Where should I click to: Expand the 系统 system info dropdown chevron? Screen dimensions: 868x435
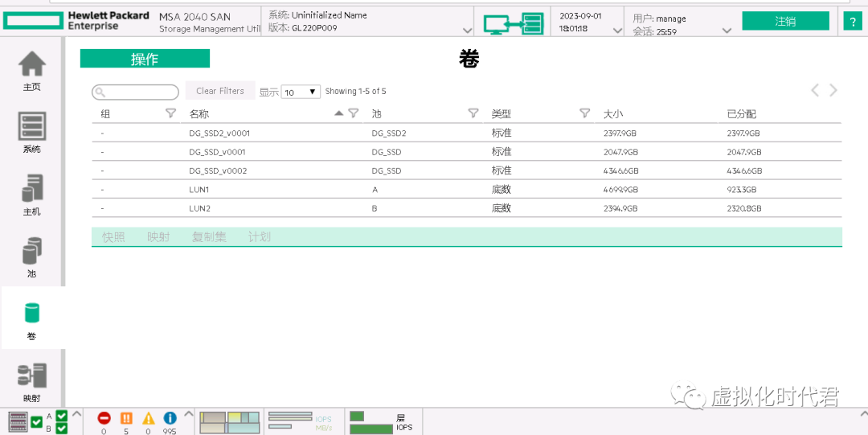pos(468,31)
